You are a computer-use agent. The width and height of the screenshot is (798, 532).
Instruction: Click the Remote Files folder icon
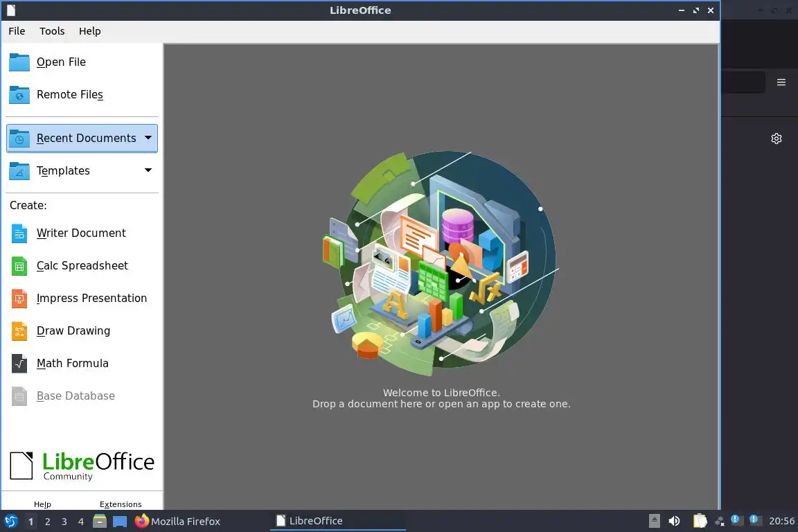pos(19,95)
